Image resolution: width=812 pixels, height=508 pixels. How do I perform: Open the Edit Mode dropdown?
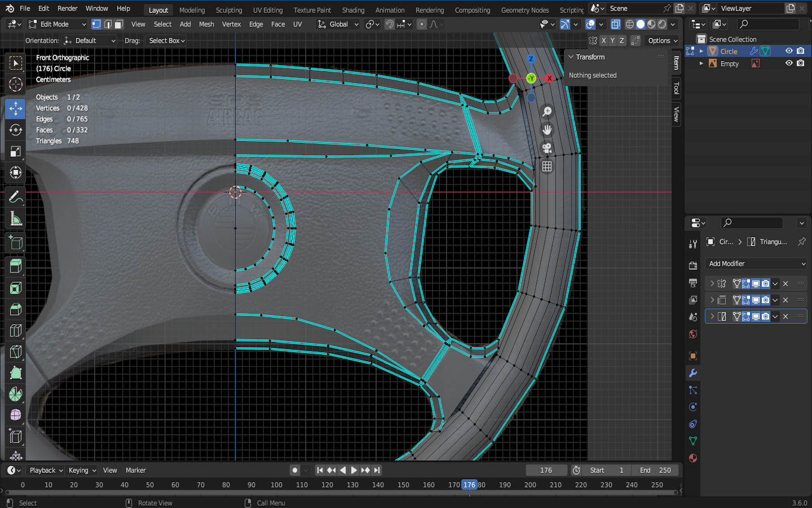(58, 24)
